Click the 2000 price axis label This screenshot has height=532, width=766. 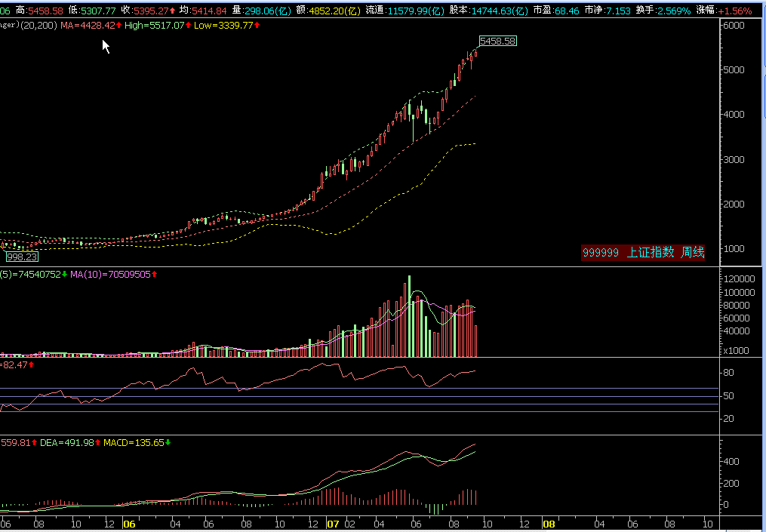tap(734, 204)
